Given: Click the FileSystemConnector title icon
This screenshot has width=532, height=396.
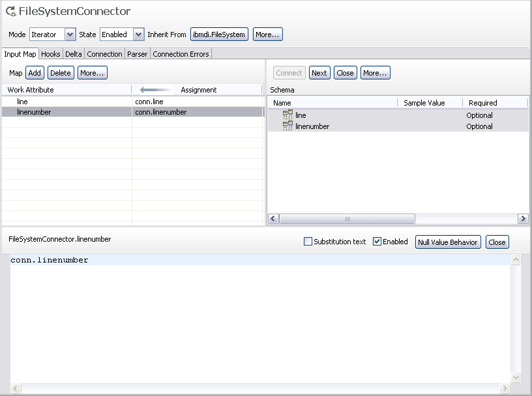Looking at the screenshot, I should click(x=11, y=11).
